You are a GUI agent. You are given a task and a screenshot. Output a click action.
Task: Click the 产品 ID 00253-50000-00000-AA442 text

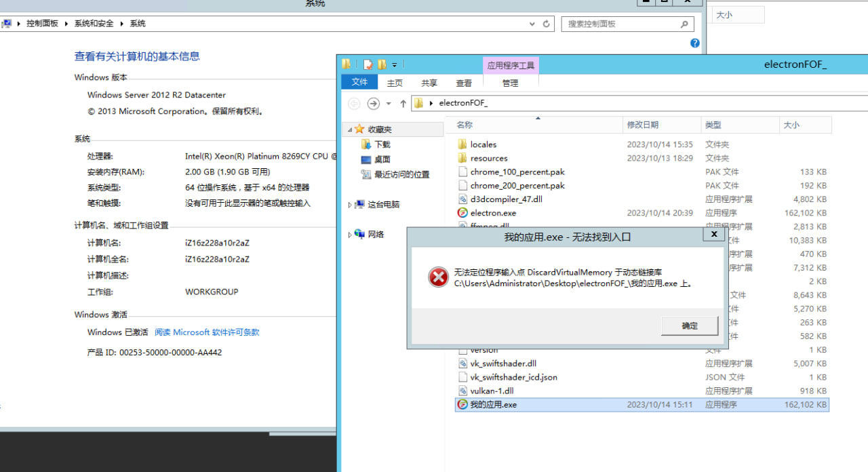155,353
